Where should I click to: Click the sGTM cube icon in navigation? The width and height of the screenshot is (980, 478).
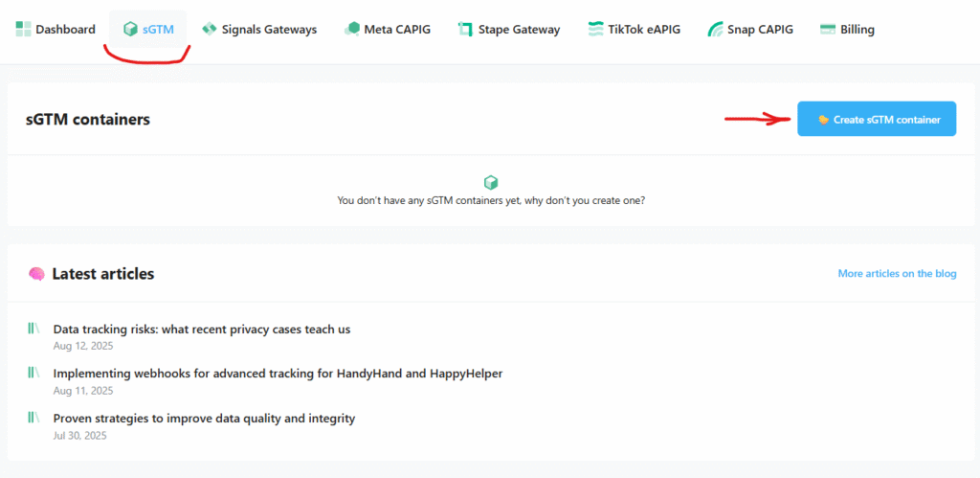(x=130, y=29)
